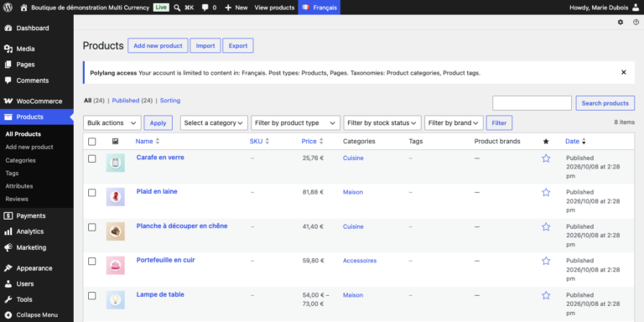Click the image column header icon
This screenshot has width=644, height=322.
(115, 141)
